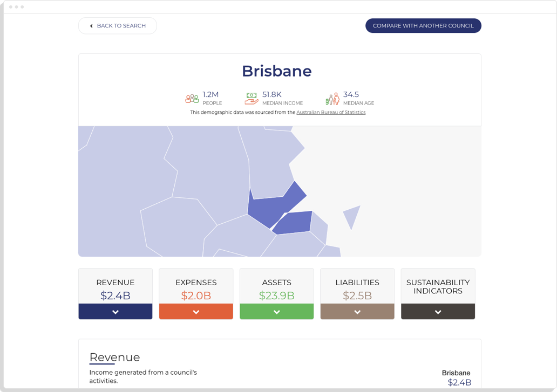Expand the Assets card chevron

point(276,311)
